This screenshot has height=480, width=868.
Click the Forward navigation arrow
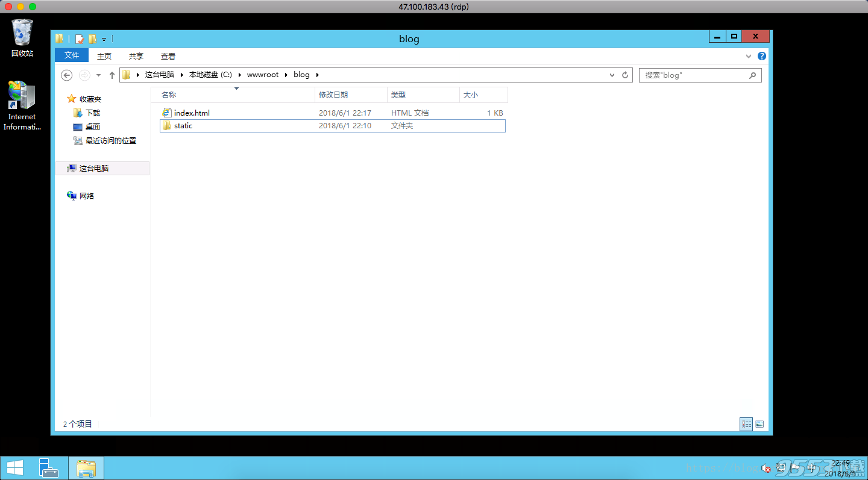[x=84, y=75]
